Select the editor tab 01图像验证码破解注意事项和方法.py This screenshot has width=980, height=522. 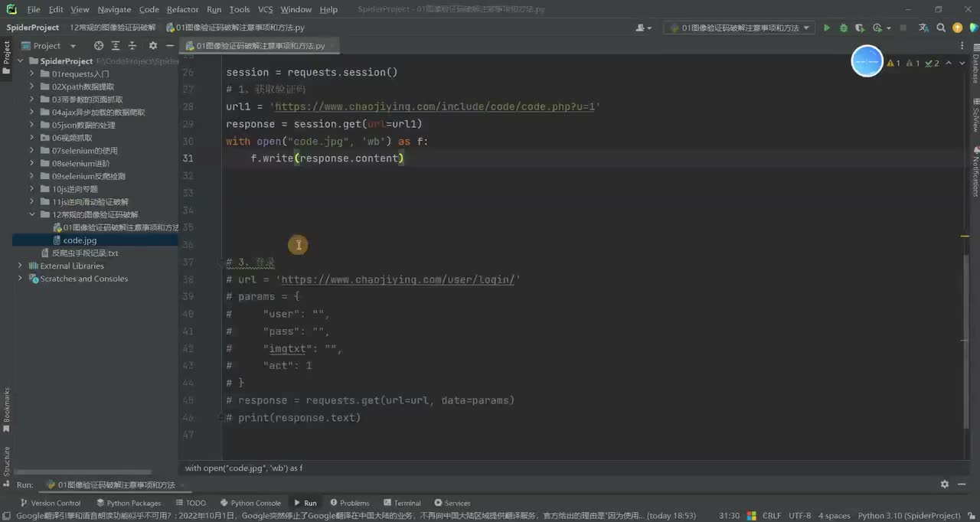(x=260, y=46)
